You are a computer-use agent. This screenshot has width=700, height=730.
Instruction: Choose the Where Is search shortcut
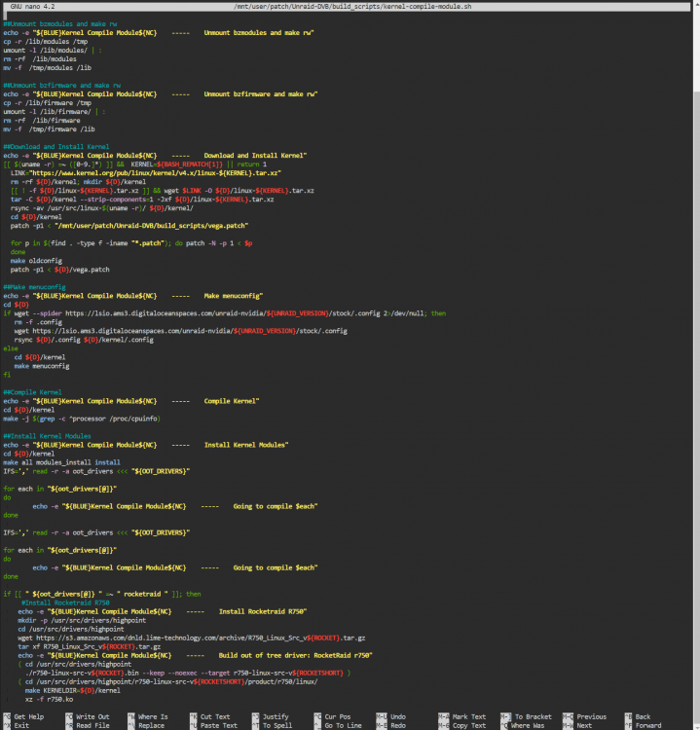click(148, 717)
